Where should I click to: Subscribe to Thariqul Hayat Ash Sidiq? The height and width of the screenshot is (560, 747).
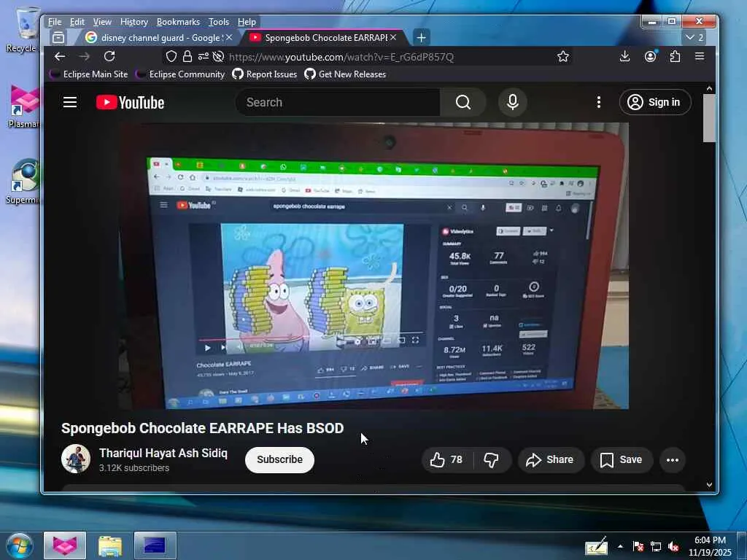(x=279, y=459)
